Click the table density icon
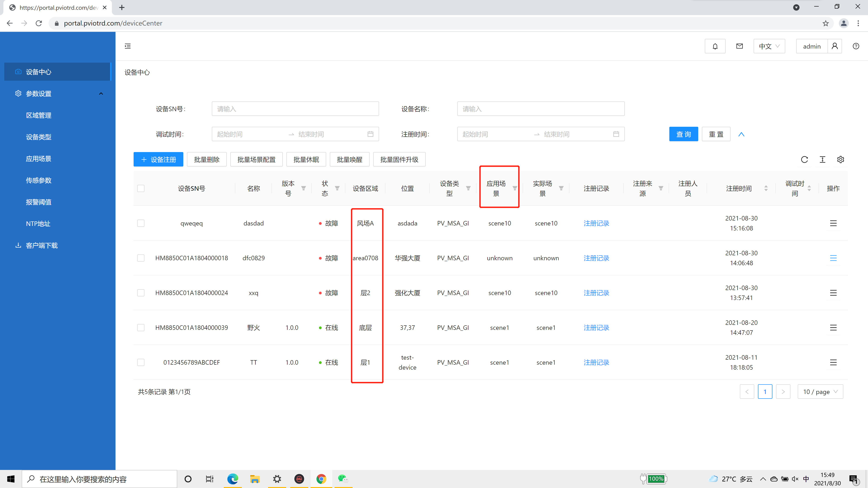The width and height of the screenshot is (868, 488). point(823,159)
